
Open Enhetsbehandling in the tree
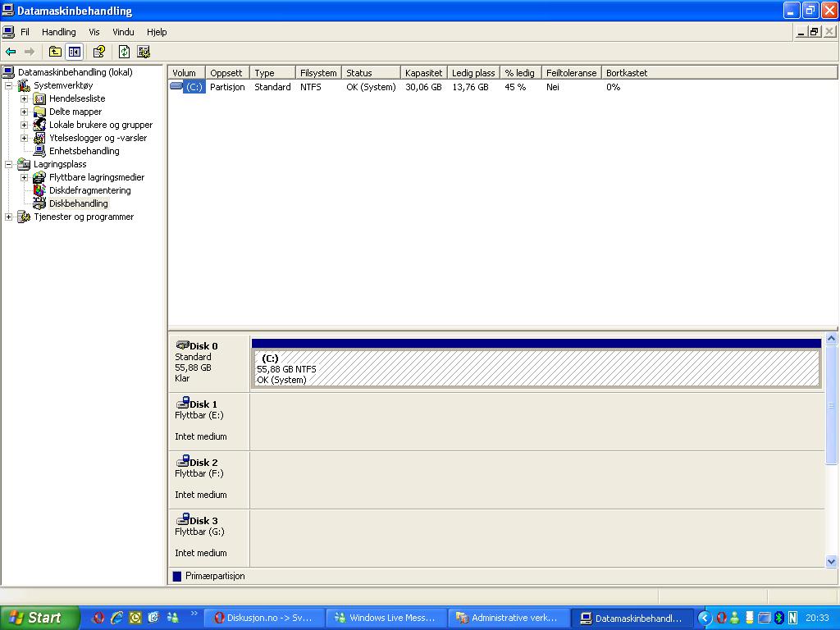pyautogui.click(x=84, y=151)
